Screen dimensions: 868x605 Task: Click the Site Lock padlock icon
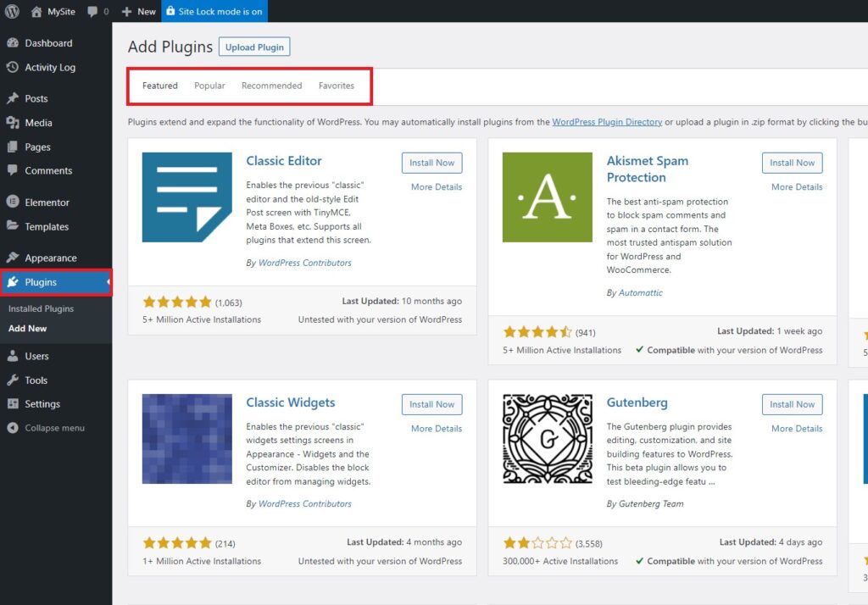[170, 10]
